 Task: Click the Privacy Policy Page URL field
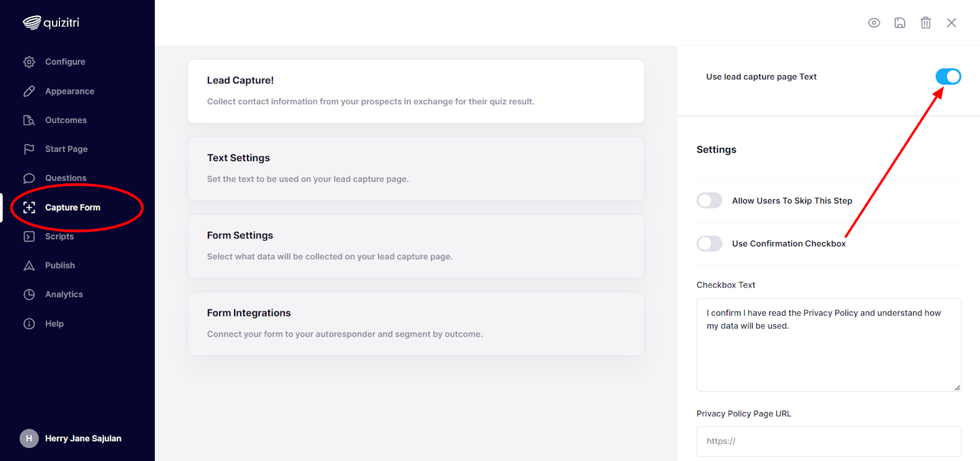click(829, 441)
